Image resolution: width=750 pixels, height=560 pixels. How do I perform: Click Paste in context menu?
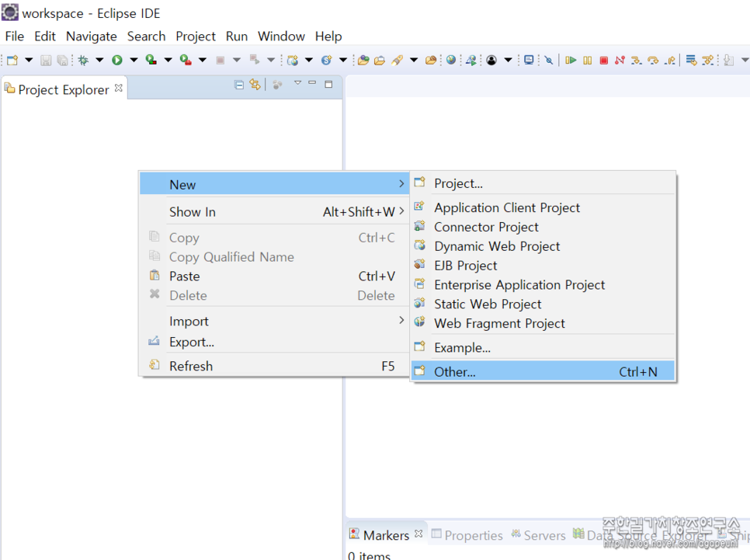pos(274,277)
